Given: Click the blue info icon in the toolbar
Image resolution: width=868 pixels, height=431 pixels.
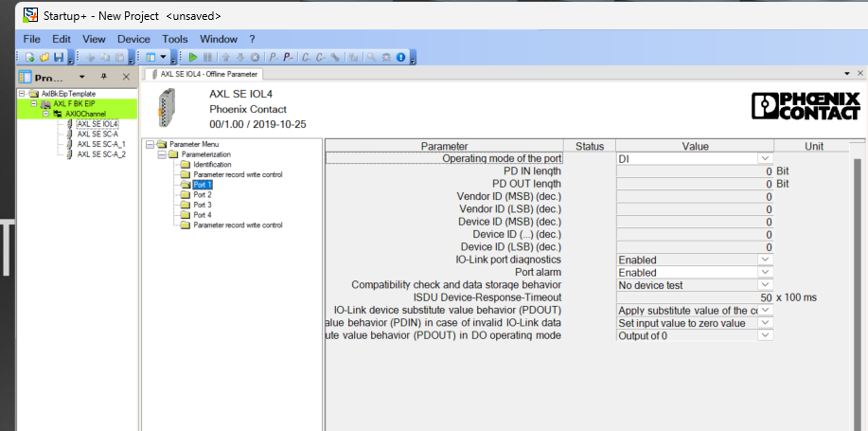Looking at the screenshot, I should [400, 57].
